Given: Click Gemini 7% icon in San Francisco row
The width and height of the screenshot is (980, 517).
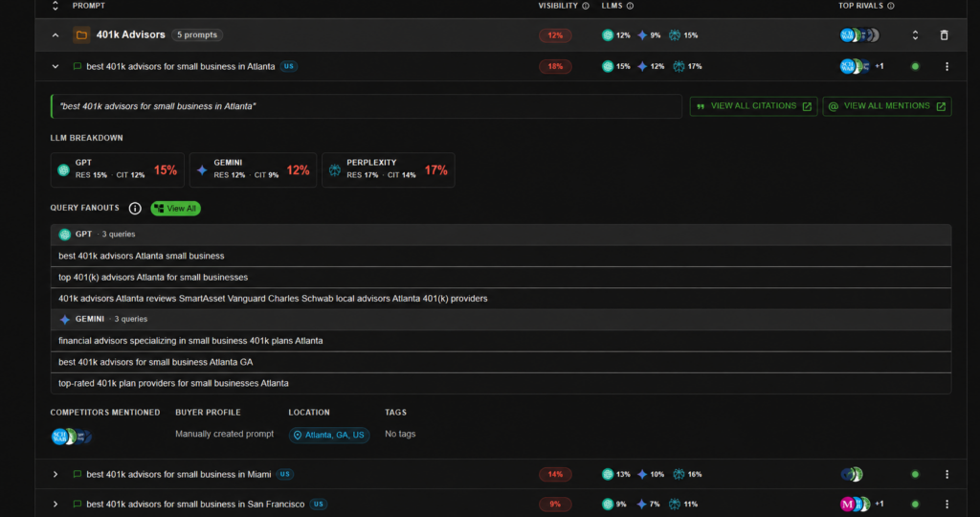Looking at the screenshot, I should (642, 504).
